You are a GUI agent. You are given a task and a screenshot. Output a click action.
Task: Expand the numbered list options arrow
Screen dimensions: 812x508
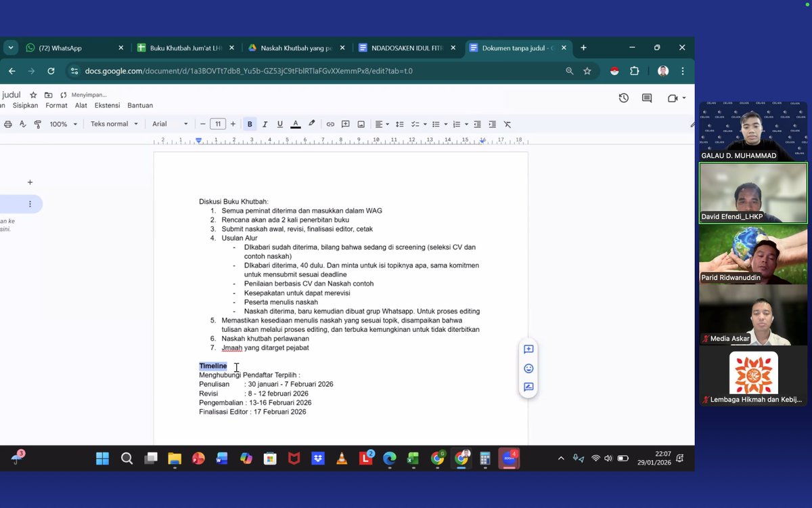(466, 124)
